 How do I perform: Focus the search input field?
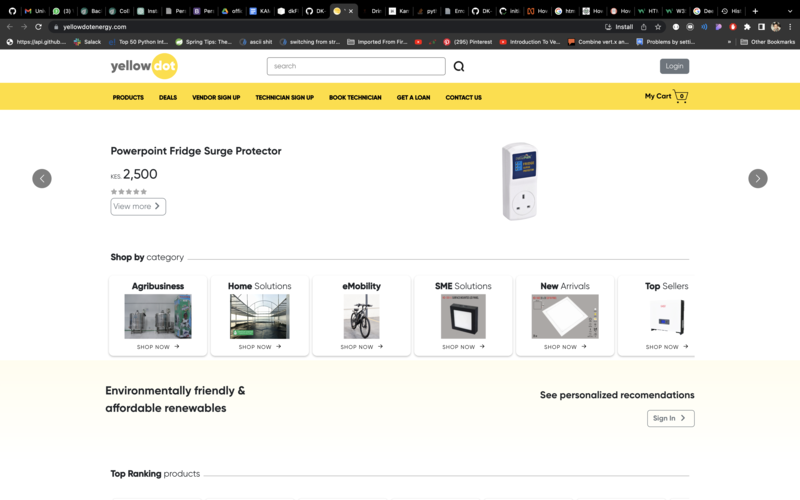pyautogui.click(x=355, y=66)
